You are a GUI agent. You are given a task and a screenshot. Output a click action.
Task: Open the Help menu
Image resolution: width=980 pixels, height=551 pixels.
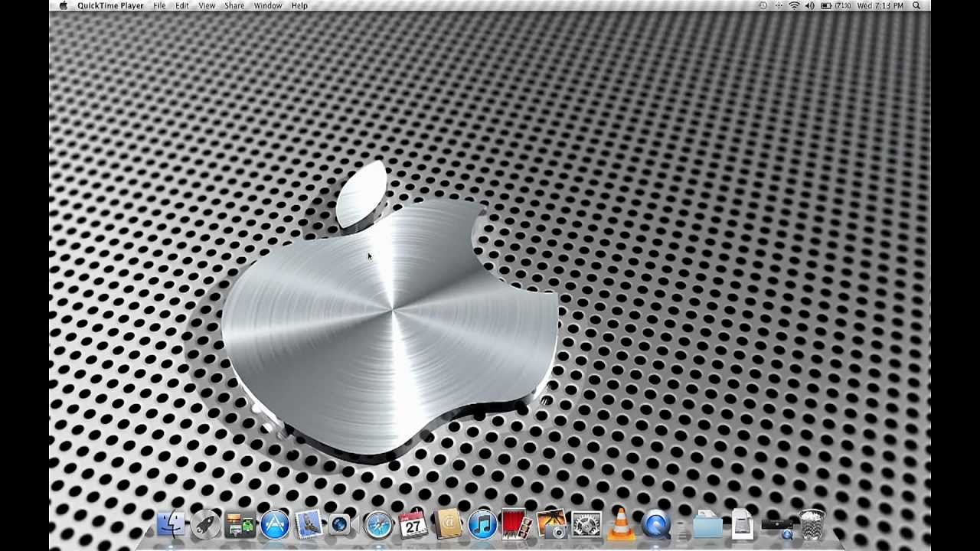click(x=299, y=5)
